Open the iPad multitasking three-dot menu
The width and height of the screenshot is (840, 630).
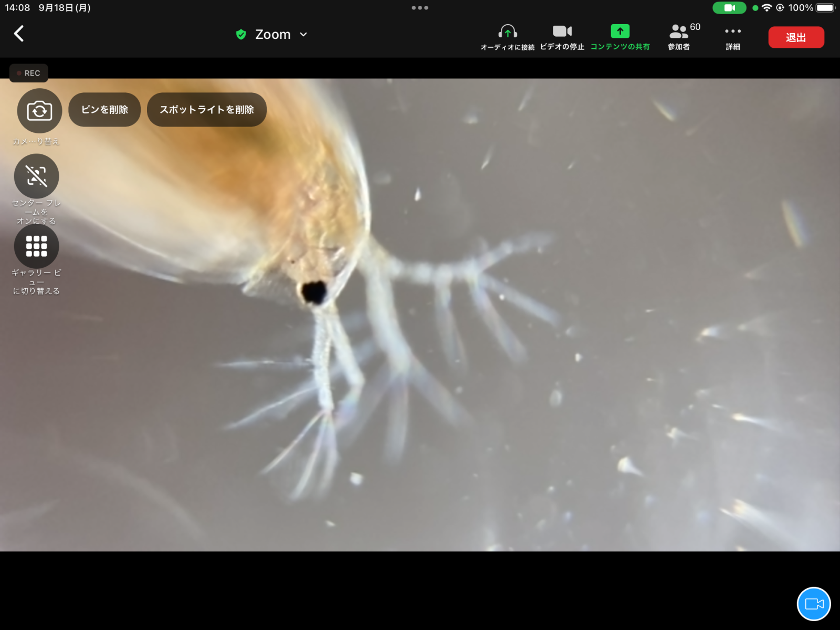tap(420, 8)
